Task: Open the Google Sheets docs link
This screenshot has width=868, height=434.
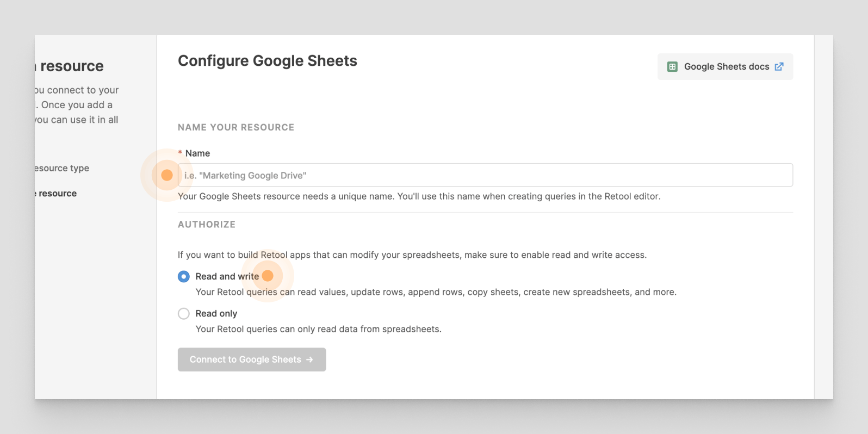Action: pyautogui.click(x=726, y=67)
